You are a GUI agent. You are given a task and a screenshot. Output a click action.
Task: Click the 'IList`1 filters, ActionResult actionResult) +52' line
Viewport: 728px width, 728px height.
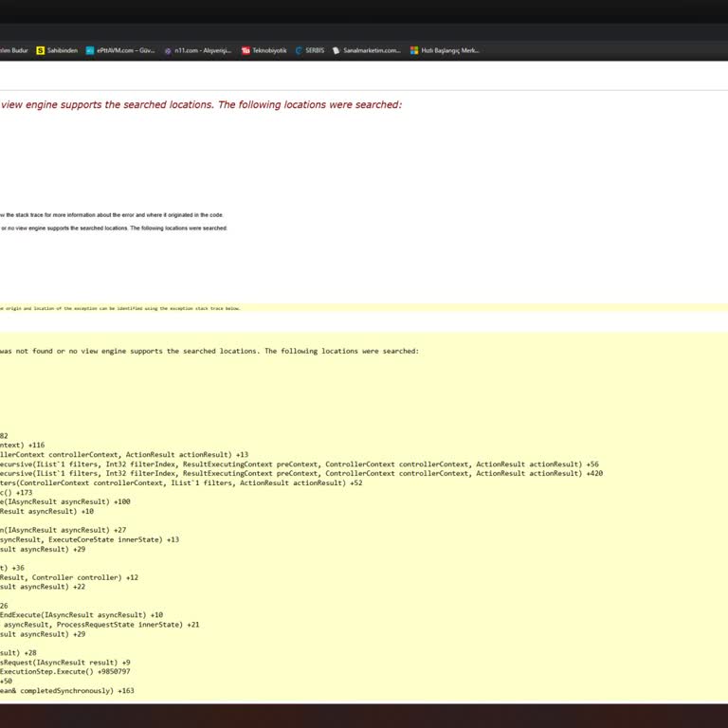(x=181, y=482)
